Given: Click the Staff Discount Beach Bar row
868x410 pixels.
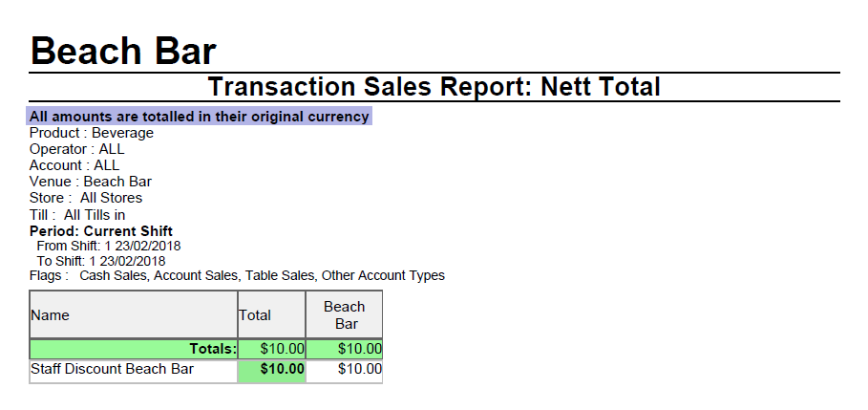Looking at the screenshot, I should [x=113, y=370].
